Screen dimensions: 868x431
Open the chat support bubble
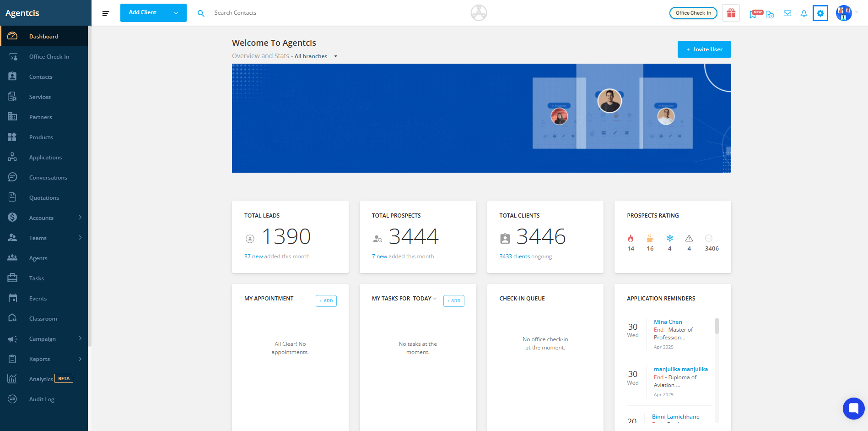[854, 408]
